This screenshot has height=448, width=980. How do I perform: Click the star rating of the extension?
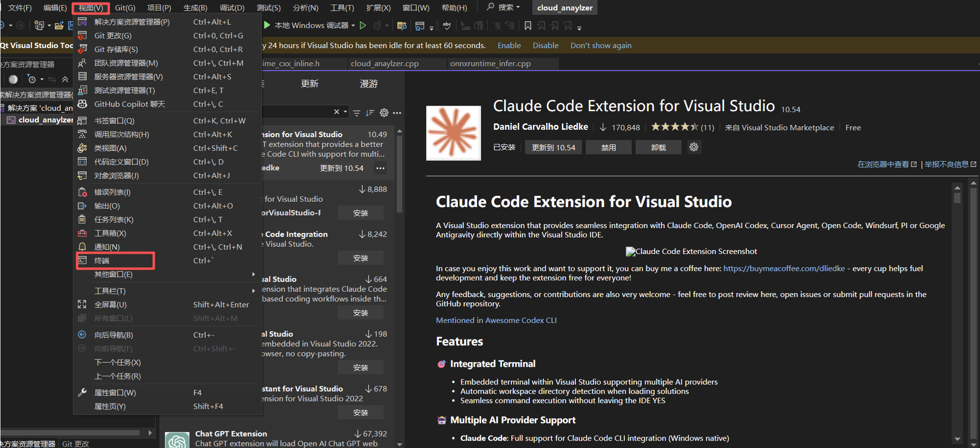tap(674, 127)
